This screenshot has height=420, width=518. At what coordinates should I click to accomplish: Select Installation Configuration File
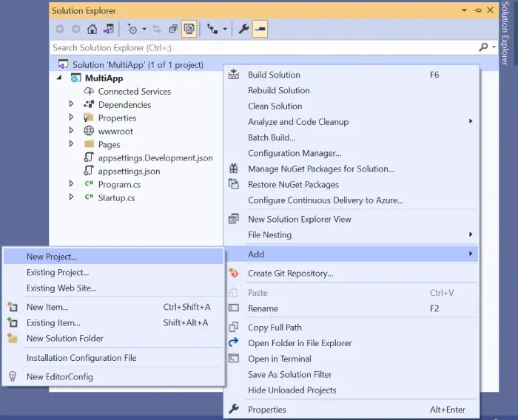coord(114,358)
